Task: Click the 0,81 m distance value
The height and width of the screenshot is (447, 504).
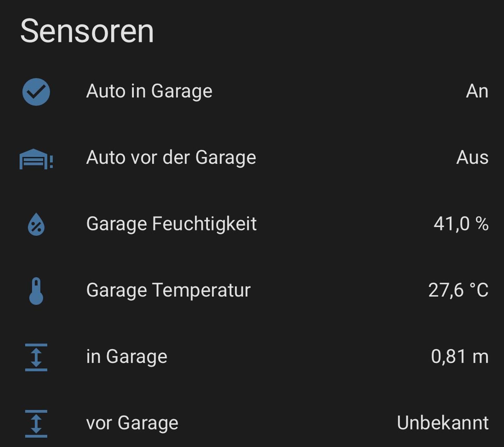Action: pyautogui.click(x=460, y=357)
